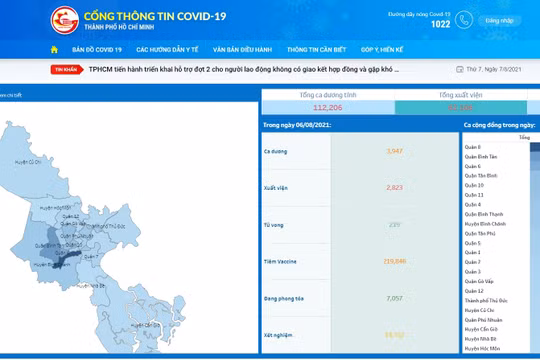
Task: Click the 219,846 vaccine value
Action: [x=395, y=261]
